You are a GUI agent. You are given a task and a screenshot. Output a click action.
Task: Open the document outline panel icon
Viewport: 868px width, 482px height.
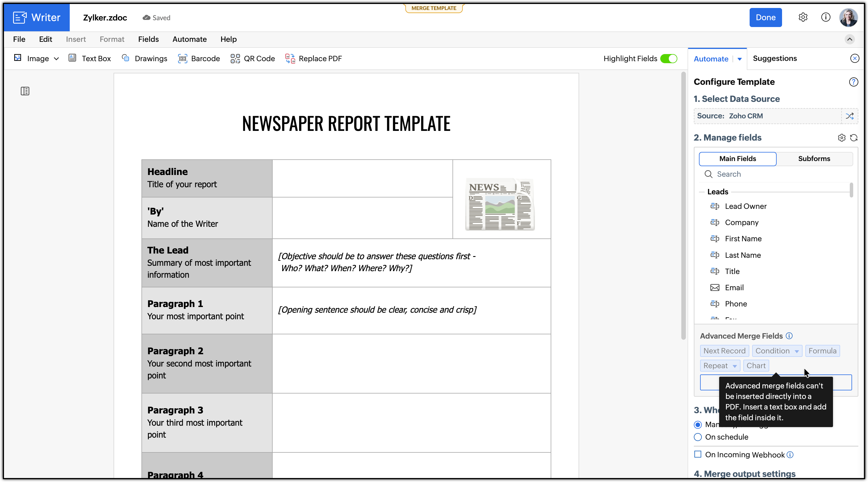(25, 91)
